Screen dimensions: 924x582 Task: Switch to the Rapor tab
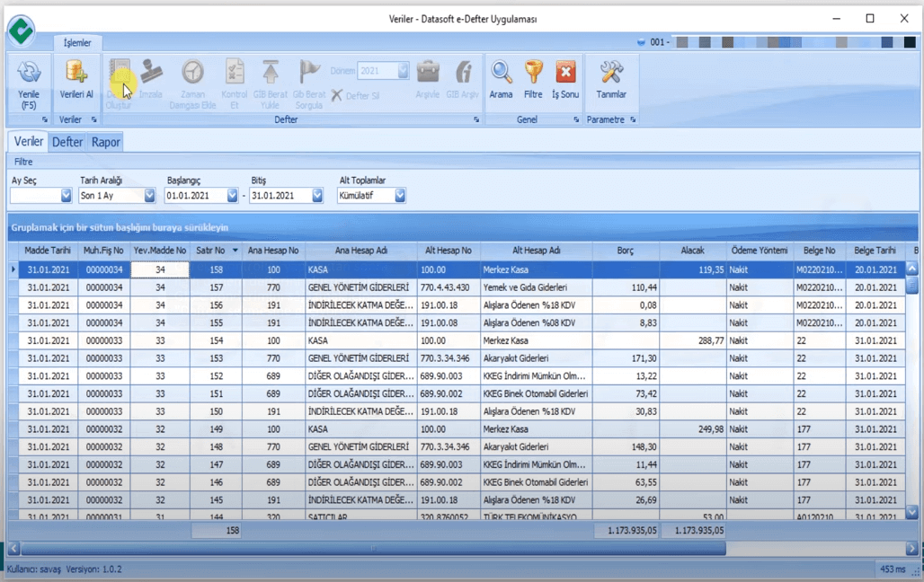click(105, 142)
